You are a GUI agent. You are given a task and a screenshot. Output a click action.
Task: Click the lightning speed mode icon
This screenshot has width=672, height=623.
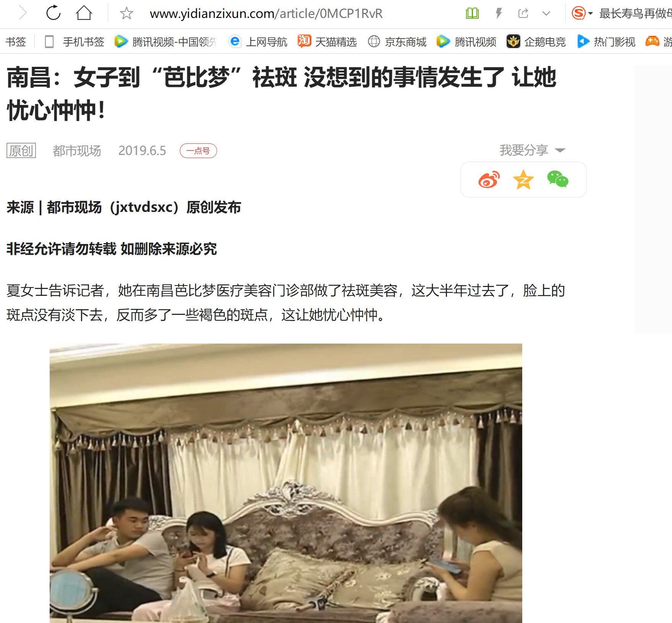(x=499, y=13)
